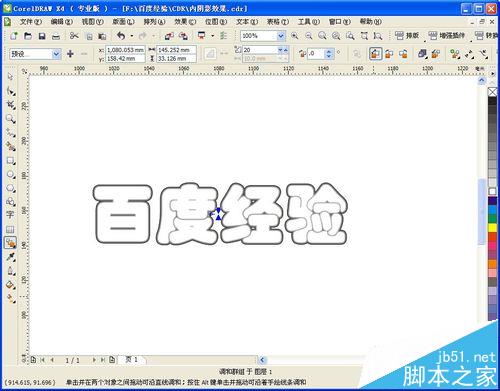
Task: Switch to the 页 1 page tab
Action: point(132,360)
